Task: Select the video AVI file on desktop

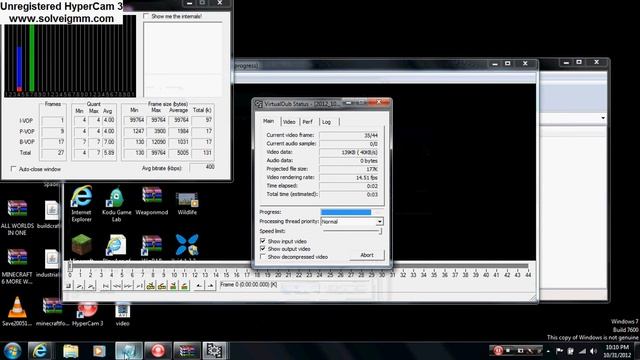Action: (122, 314)
